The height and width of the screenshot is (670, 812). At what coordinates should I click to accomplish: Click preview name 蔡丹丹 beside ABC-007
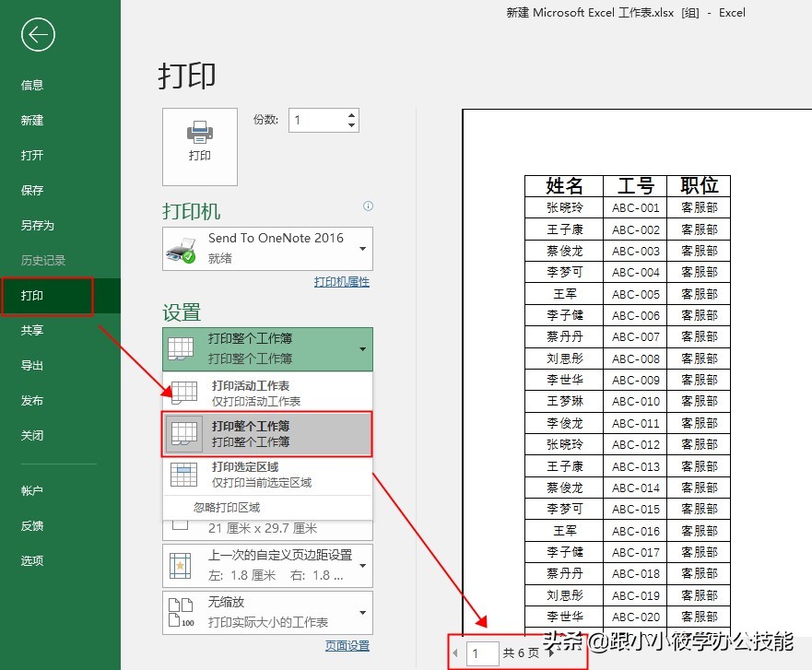564,337
